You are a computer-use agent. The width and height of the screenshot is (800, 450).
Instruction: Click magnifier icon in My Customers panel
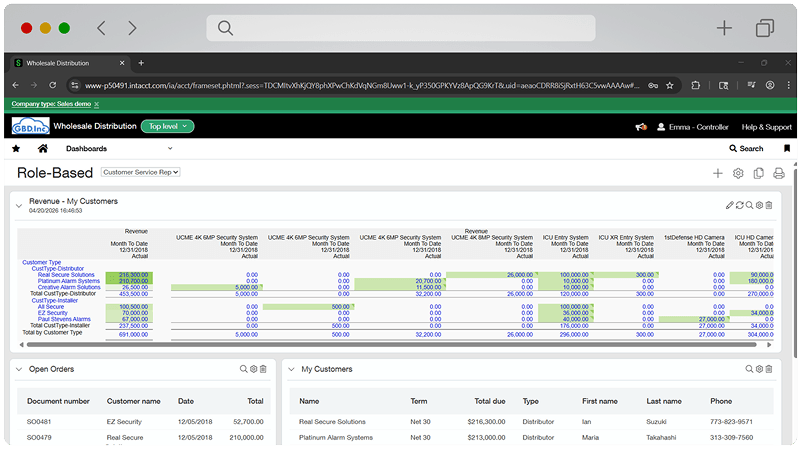coord(749,369)
